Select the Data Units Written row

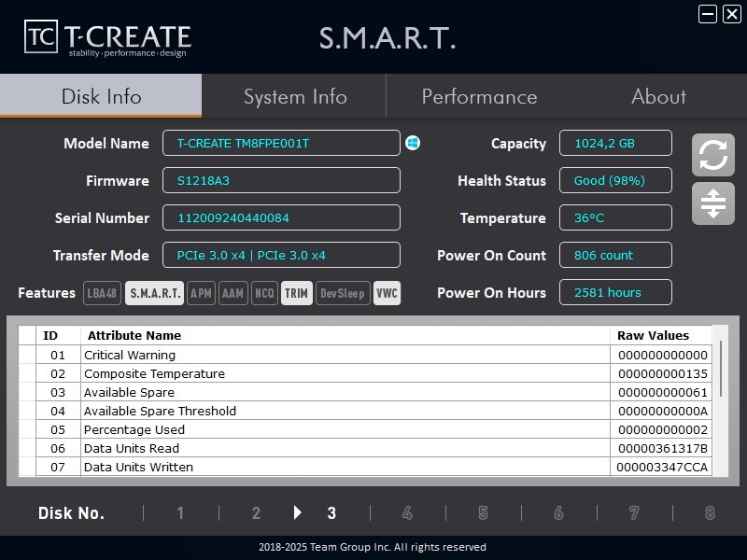point(345,467)
